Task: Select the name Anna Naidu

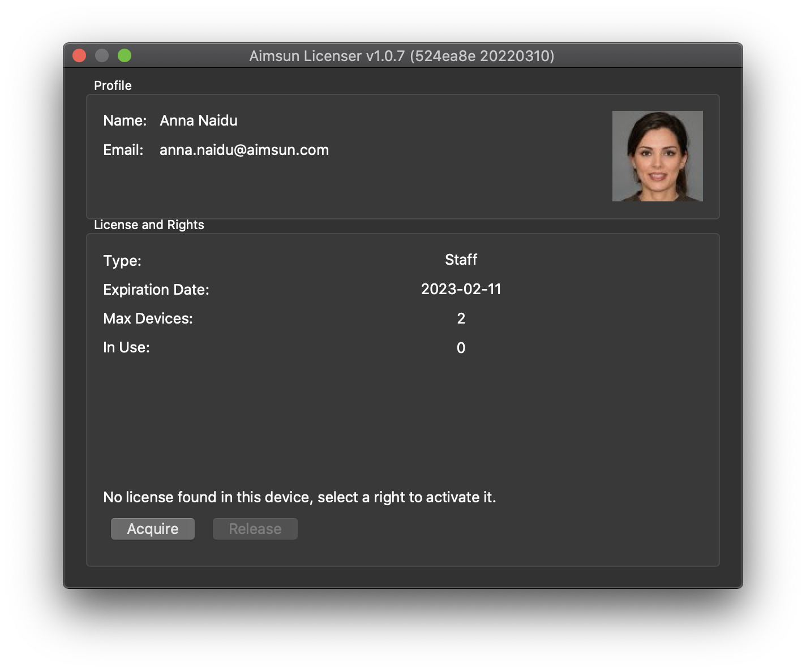Action: (x=199, y=120)
